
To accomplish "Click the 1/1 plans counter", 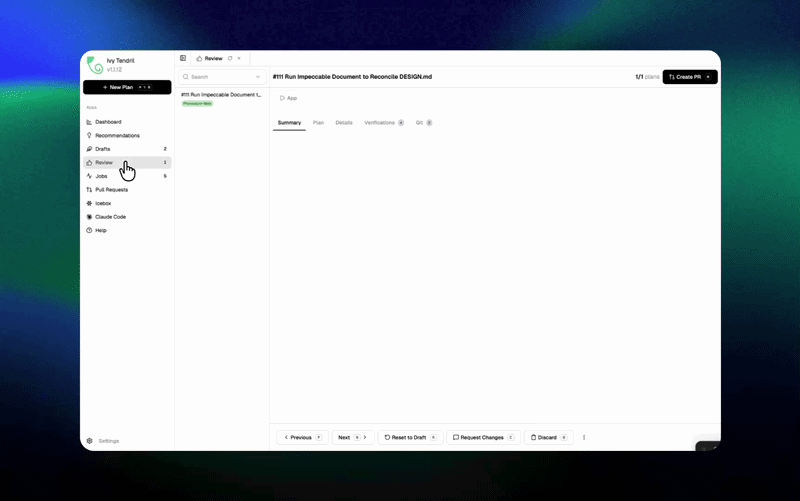I will tap(647, 77).
